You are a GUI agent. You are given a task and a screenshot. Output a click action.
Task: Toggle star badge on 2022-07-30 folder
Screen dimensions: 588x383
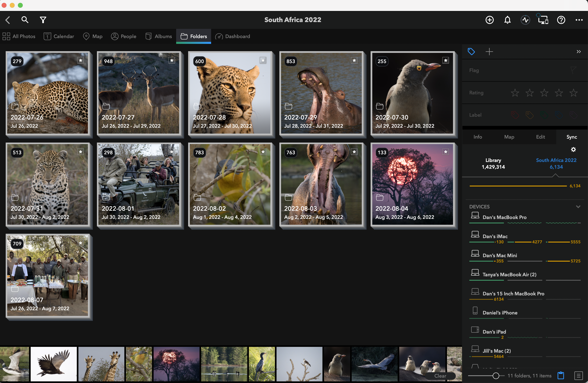click(445, 61)
